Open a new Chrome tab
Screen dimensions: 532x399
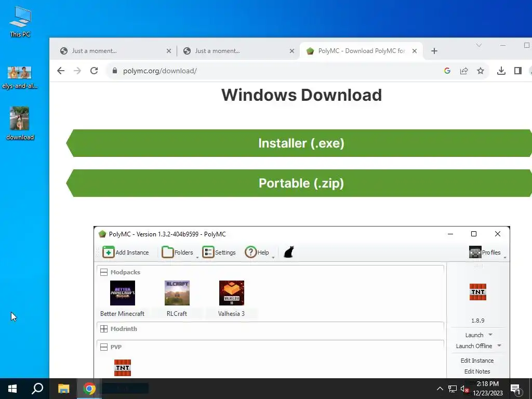coord(434,51)
